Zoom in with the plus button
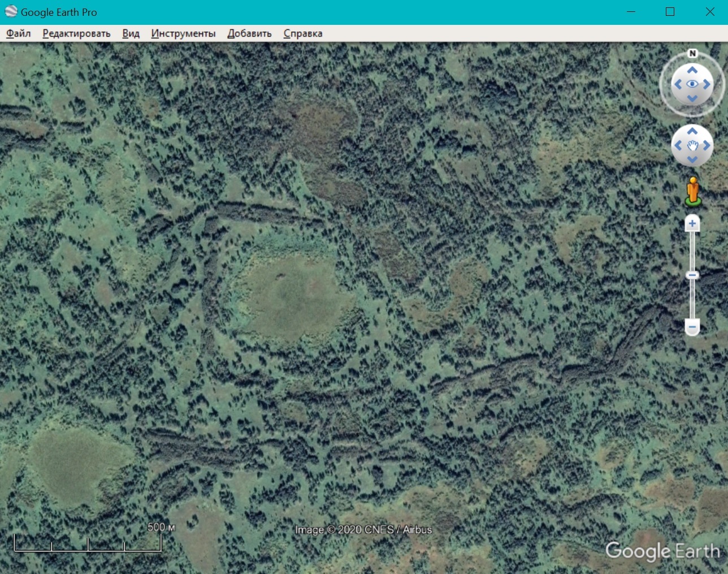The width and height of the screenshot is (728, 574). tap(692, 224)
